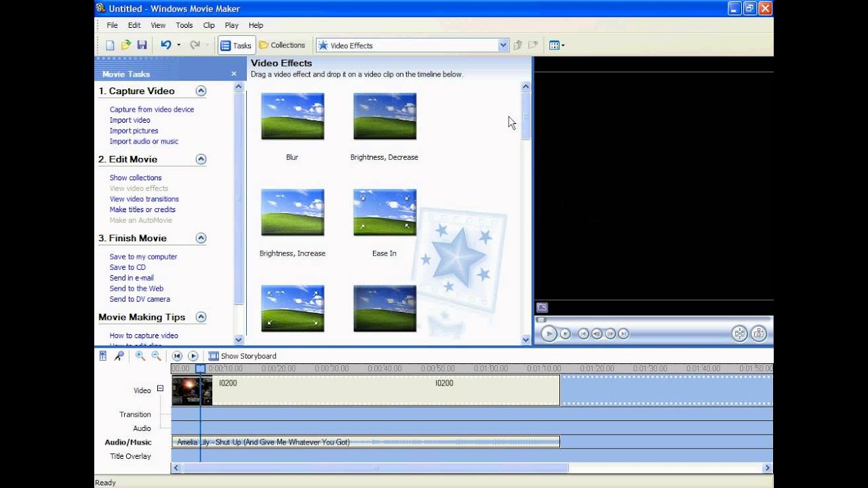Open the Edit menu

134,25
